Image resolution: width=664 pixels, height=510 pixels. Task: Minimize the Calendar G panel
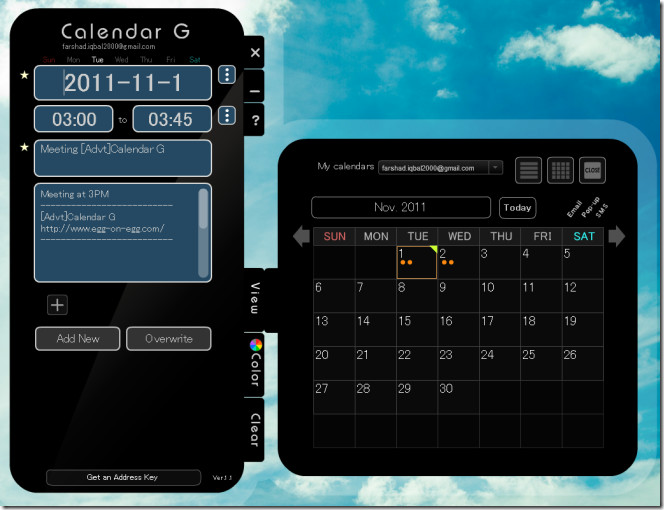pyautogui.click(x=255, y=88)
